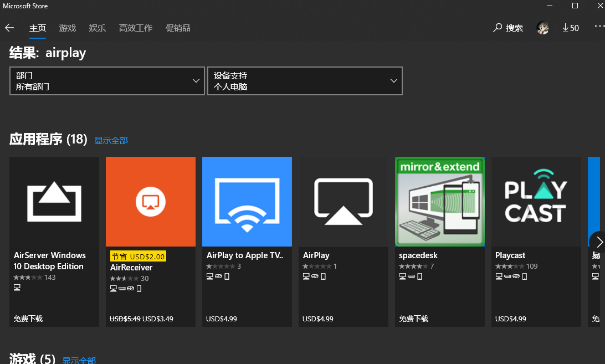Open the spacedesk mirror & extend icon
605x364 pixels.
(x=440, y=202)
